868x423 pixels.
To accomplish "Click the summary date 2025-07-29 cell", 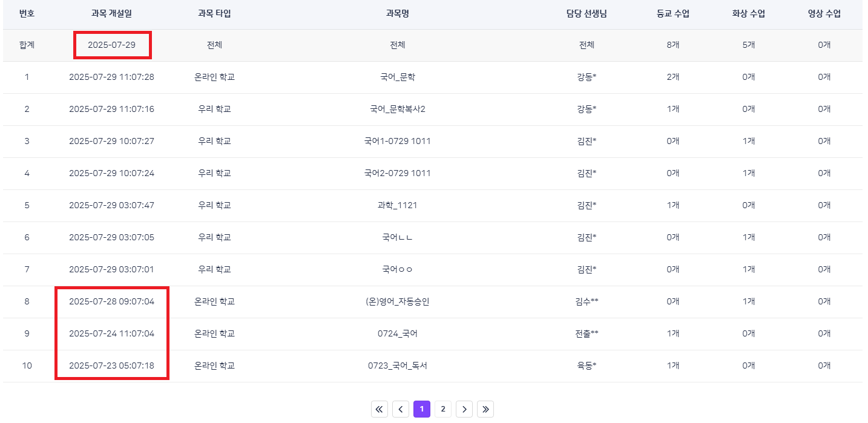I will [111, 45].
